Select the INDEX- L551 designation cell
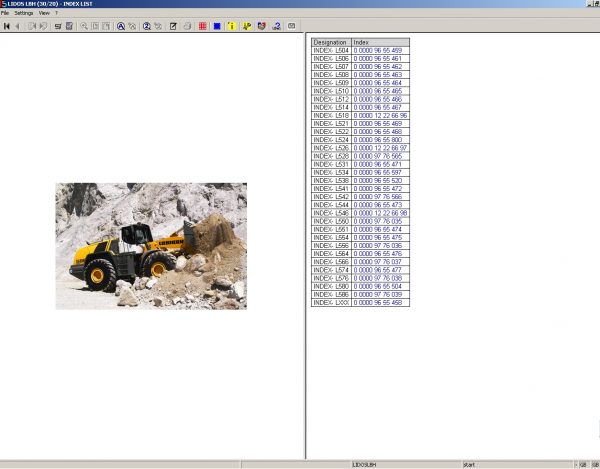The width and height of the screenshot is (600, 469). [331, 229]
